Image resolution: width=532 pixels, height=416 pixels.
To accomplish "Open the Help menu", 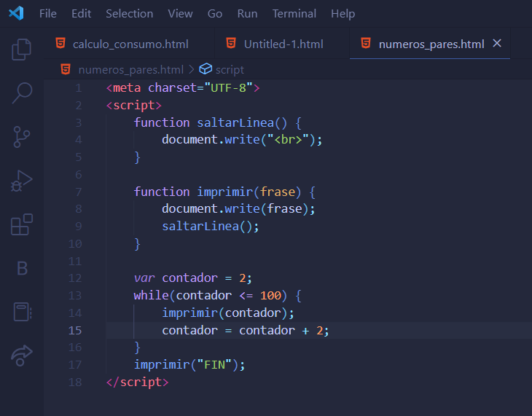I will tap(343, 14).
